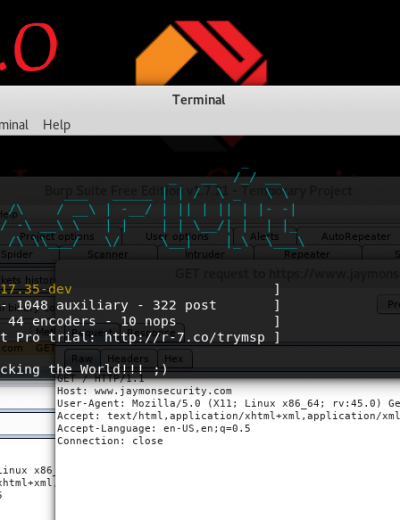This screenshot has height=520, width=400.
Task: Click the '44 encoders - 10 nops' line
Action: point(92,321)
